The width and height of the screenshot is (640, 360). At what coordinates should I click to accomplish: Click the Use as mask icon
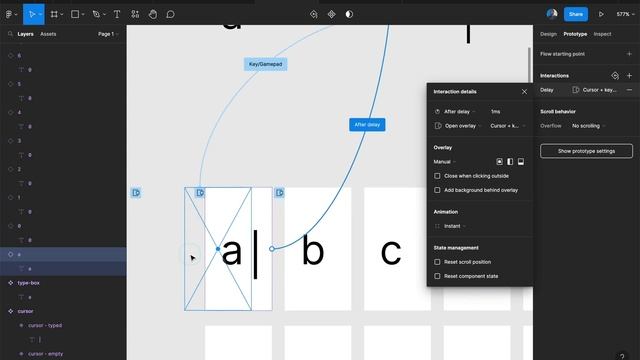tap(349, 14)
